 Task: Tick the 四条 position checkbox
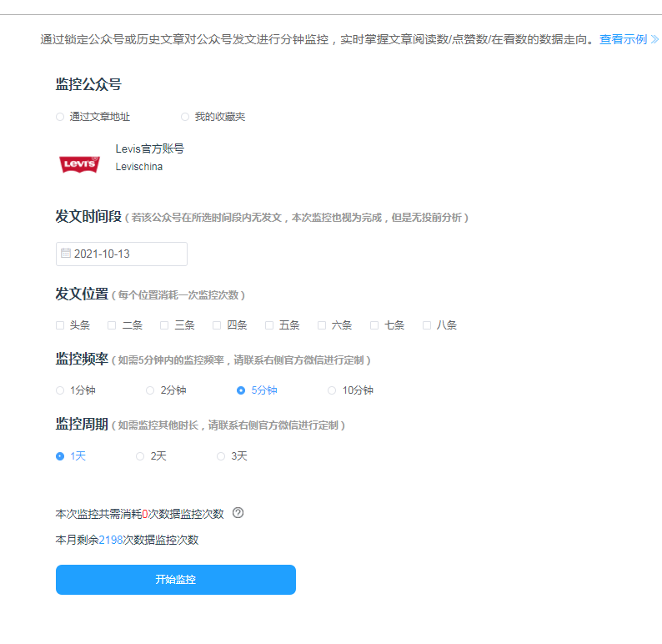(217, 325)
